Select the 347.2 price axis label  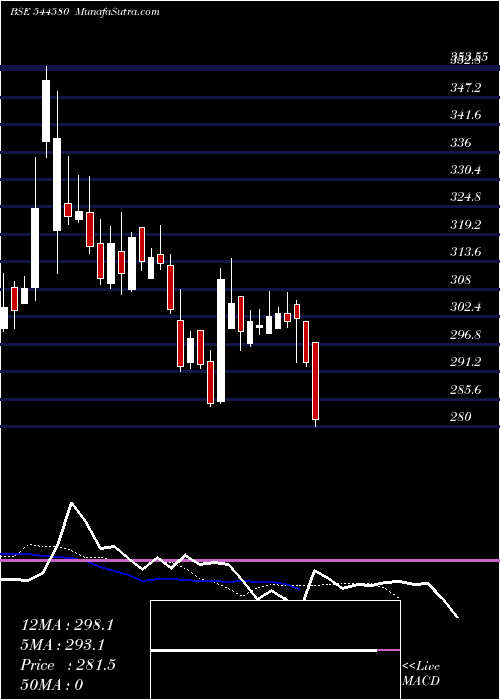click(x=466, y=88)
